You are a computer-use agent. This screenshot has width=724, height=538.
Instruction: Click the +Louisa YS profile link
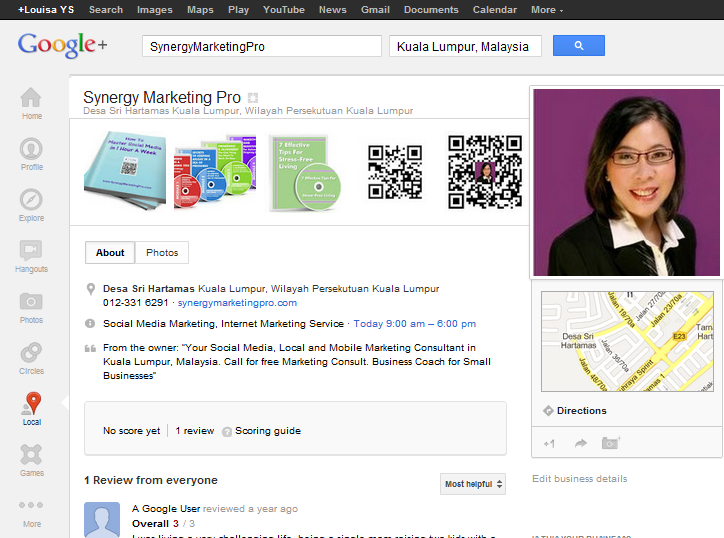[46, 10]
